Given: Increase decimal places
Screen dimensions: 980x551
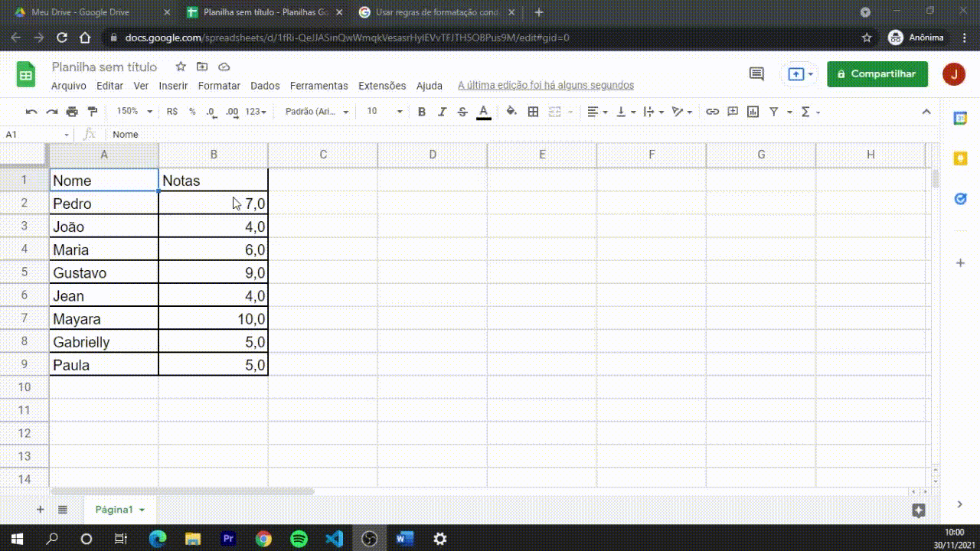Looking at the screenshot, I should [232, 112].
